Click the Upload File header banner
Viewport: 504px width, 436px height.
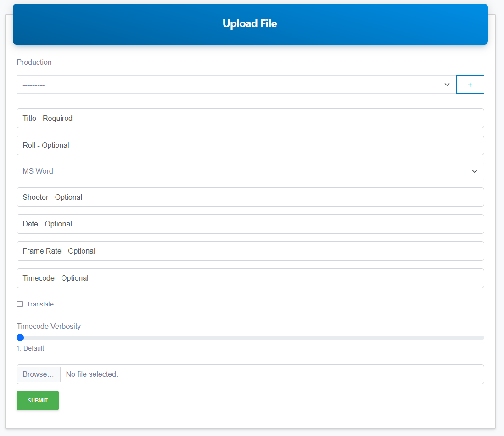click(250, 23)
